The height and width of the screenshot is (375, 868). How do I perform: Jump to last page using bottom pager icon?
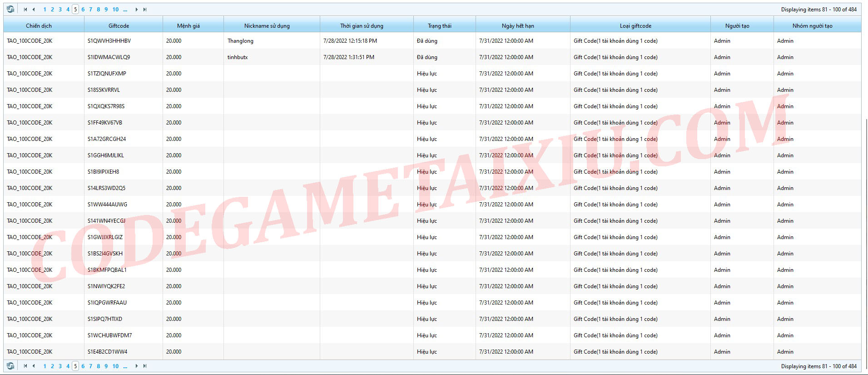click(145, 366)
